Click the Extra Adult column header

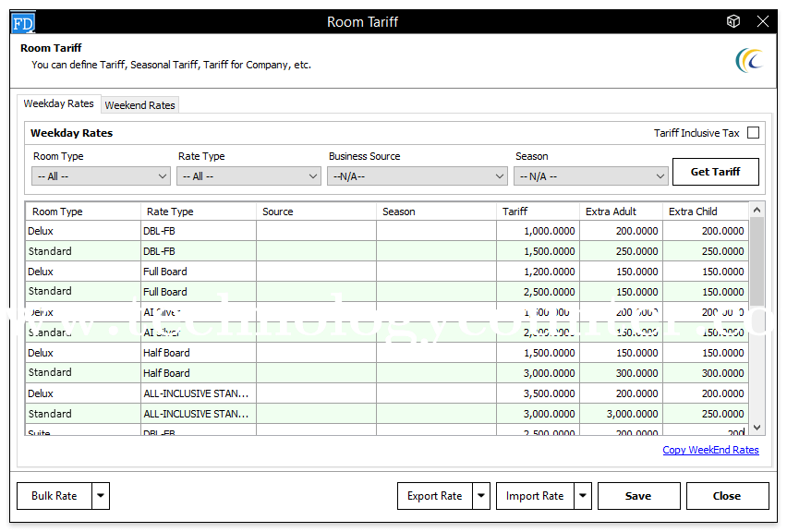click(x=621, y=212)
